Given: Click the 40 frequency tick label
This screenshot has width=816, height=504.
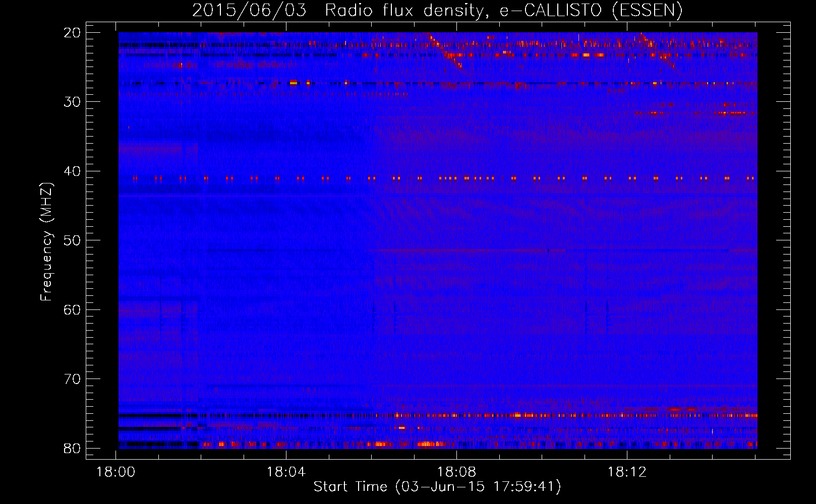Looking at the screenshot, I should coord(73,171).
